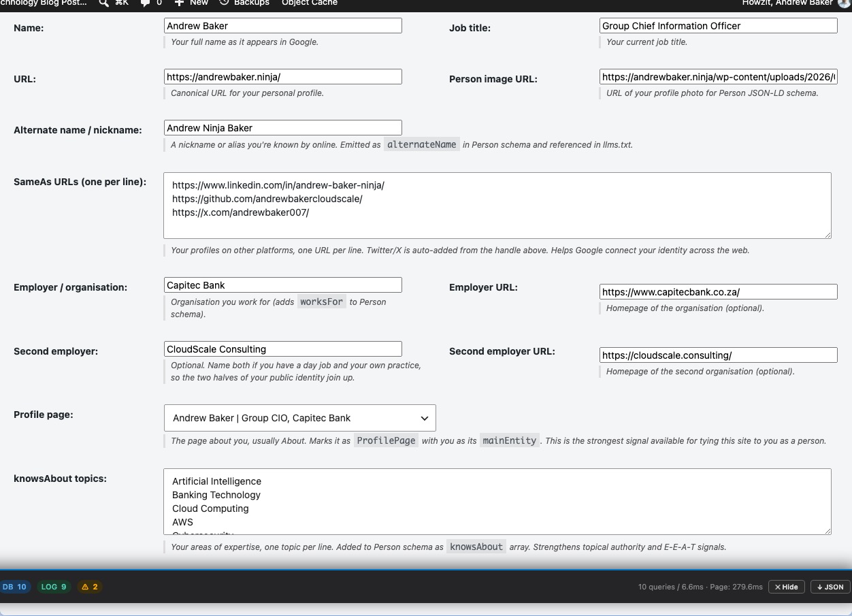Download via the JSON button
852x616 pixels.
(x=830, y=587)
